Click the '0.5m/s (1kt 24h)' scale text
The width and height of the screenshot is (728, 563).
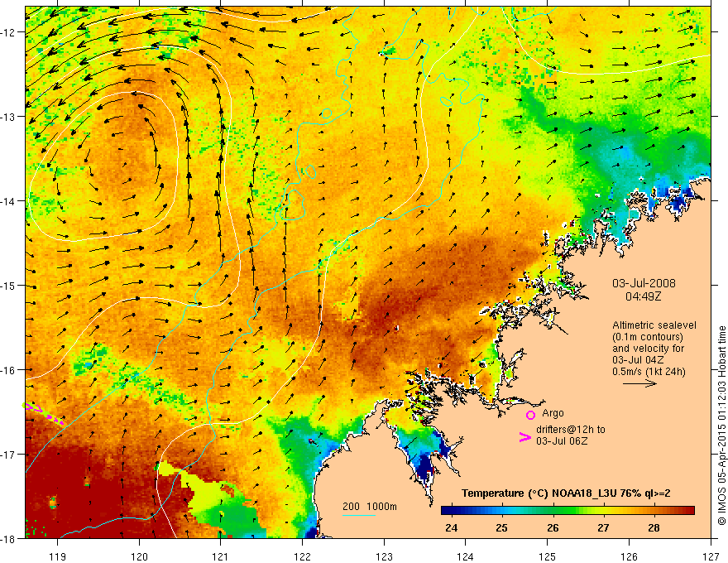pyautogui.click(x=649, y=372)
